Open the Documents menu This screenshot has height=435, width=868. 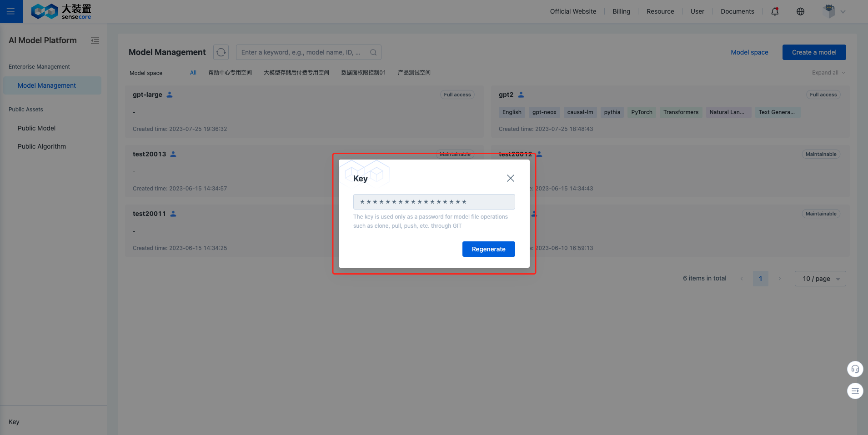[x=738, y=11]
